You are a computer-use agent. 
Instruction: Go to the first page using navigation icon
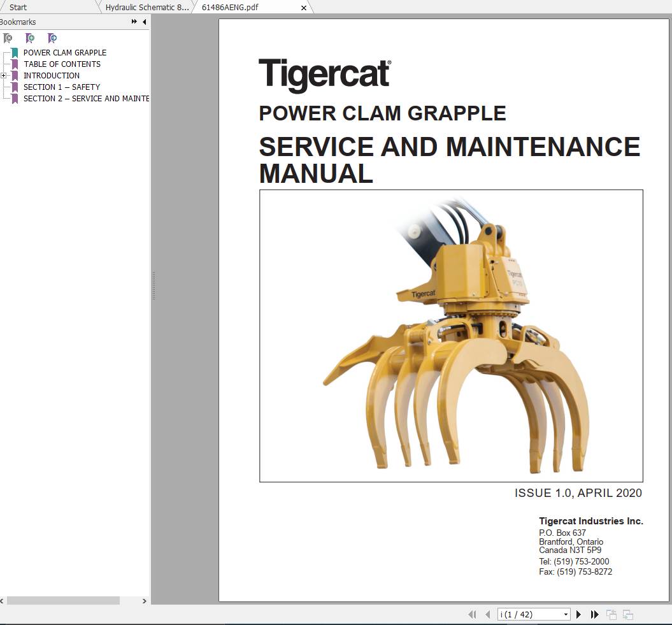473,614
